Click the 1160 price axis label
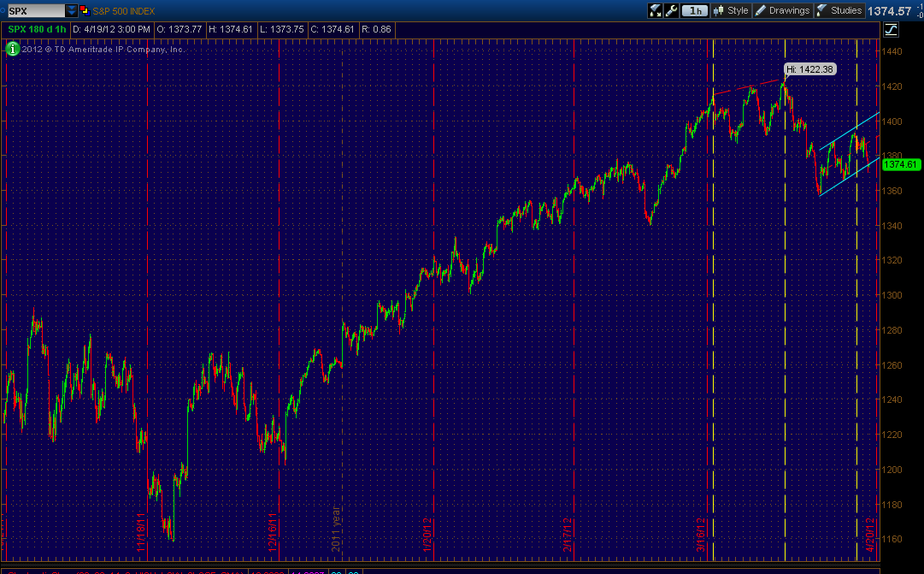 (x=892, y=539)
